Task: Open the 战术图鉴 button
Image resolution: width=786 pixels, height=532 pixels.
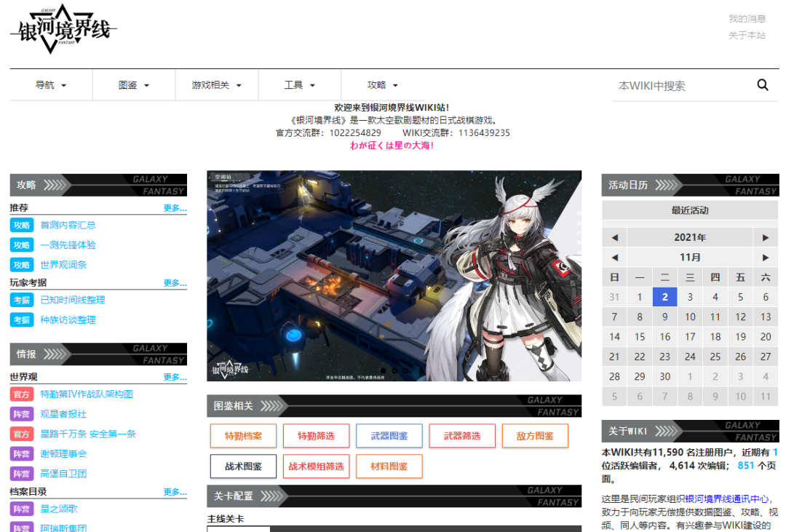Action: click(243, 467)
